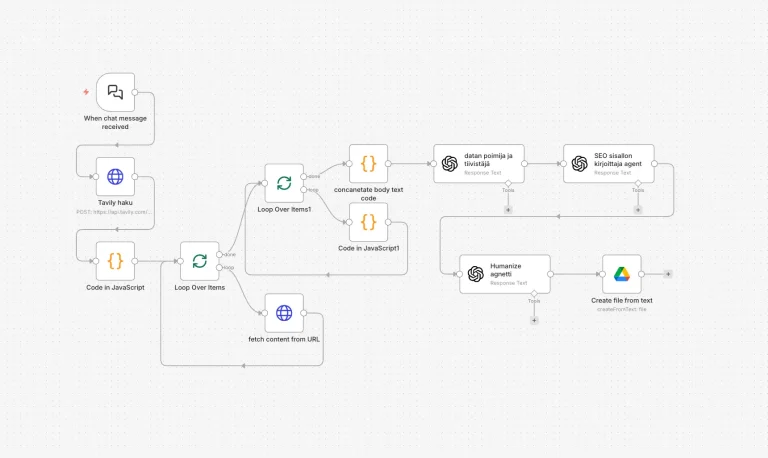
Task: Select the Loop Over Items1 node
Action: pos(284,183)
